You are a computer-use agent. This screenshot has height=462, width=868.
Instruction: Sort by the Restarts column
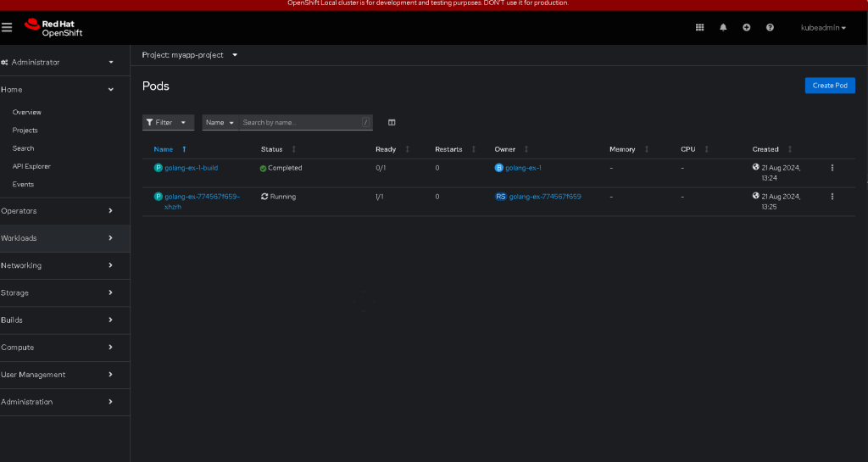(x=455, y=149)
